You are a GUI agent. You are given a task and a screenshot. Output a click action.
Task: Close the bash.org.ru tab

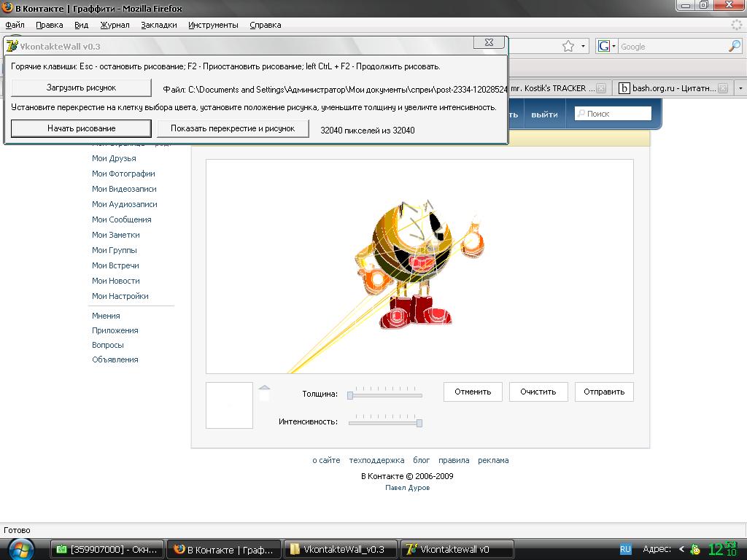[723, 88]
